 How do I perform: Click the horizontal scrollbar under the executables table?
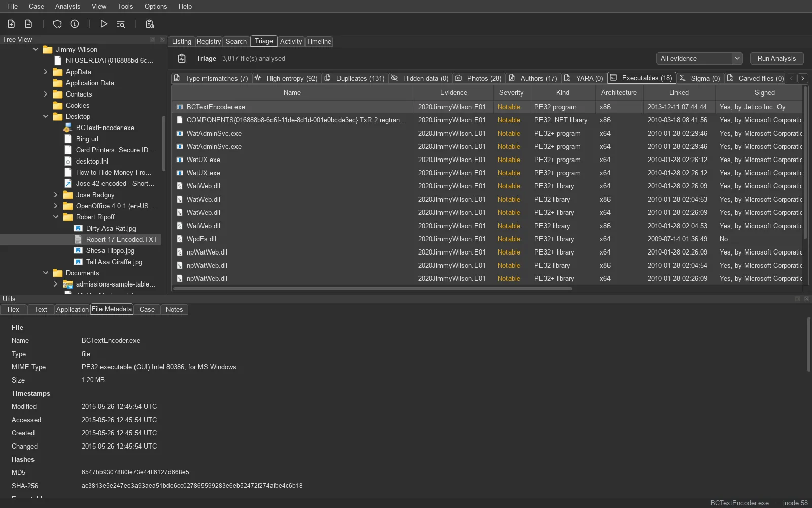point(373,289)
